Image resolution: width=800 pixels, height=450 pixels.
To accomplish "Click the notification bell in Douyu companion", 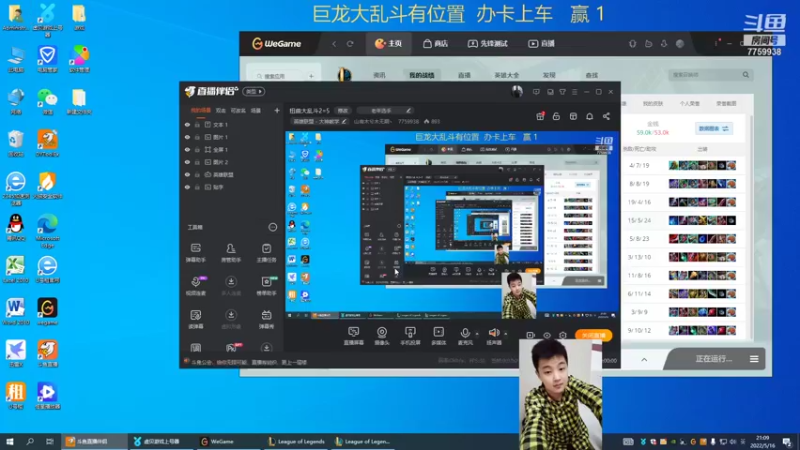I will click(x=589, y=116).
